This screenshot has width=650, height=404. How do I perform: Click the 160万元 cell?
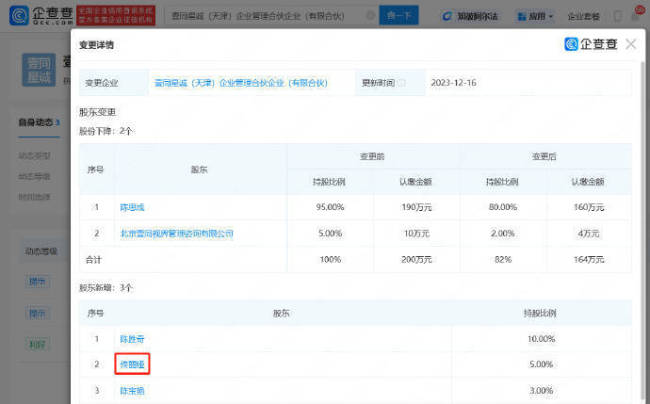click(588, 207)
